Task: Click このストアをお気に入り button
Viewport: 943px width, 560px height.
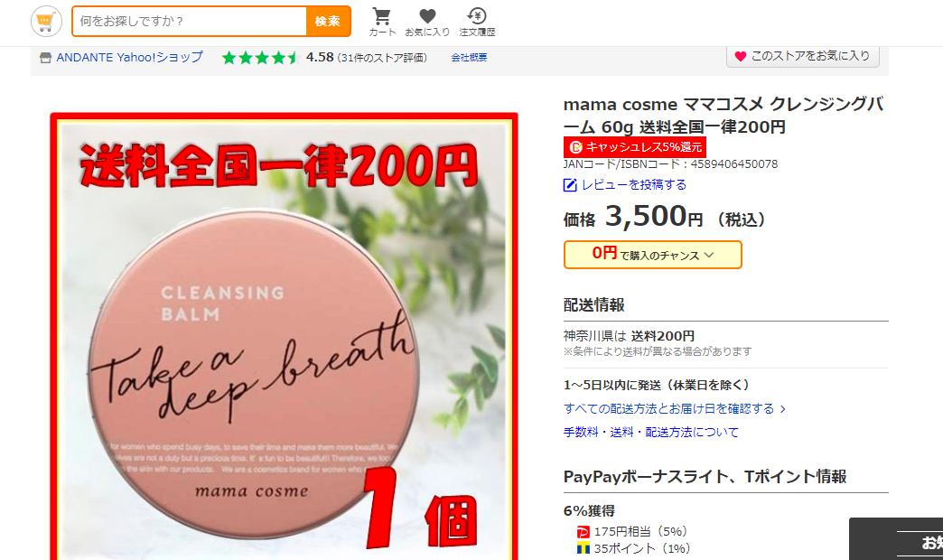Action: point(802,56)
